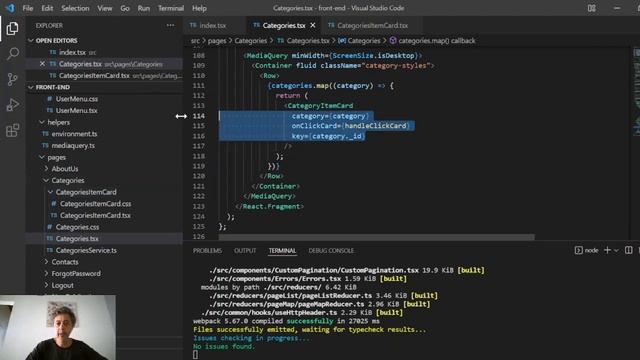Viewport: 640px width, 360px height.
Task: Open CategoriesService.ts file
Action: click(x=86, y=250)
